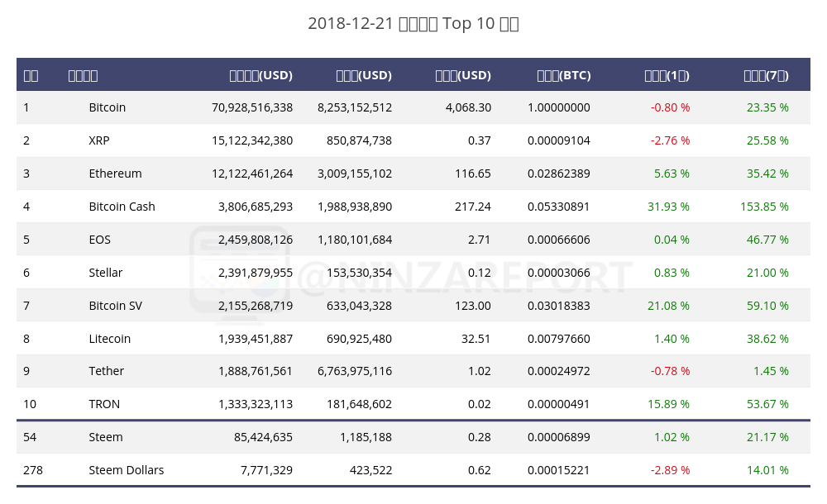Click Bitcoin SV price 123.00
The width and height of the screenshot is (827, 504).
pyautogui.click(x=473, y=306)
